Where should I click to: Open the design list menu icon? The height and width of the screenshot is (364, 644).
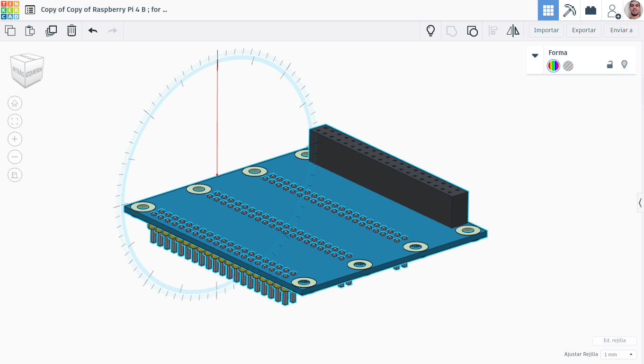point(30,9)
